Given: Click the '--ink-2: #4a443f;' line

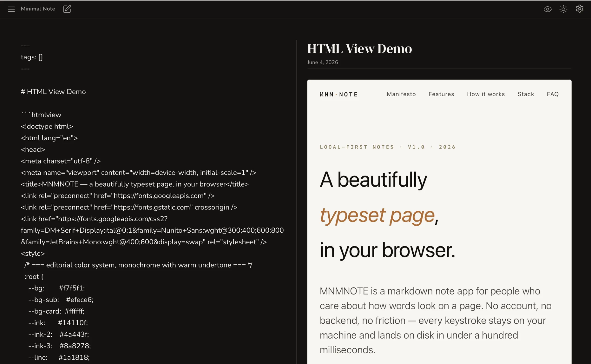Looking at the screenshot, I should tap(59, 334).
